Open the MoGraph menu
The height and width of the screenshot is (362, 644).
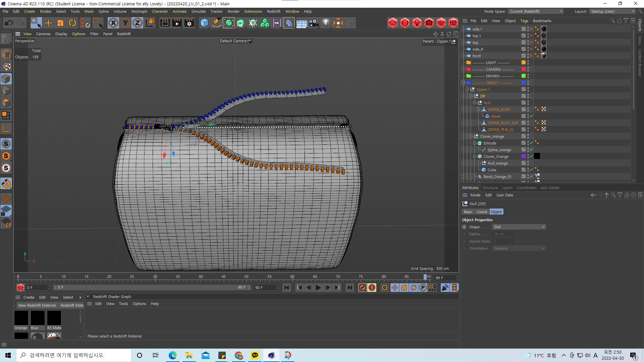(139, 11)
